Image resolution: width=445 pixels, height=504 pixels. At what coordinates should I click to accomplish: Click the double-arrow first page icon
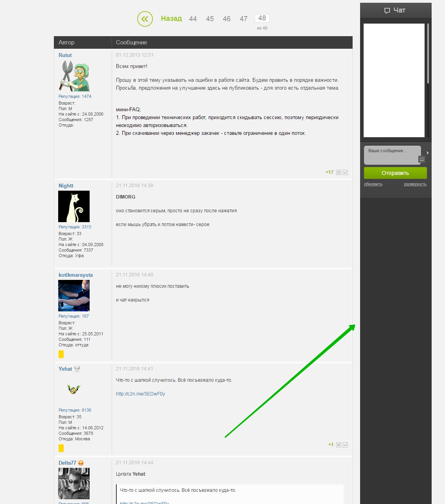[145, 19]
